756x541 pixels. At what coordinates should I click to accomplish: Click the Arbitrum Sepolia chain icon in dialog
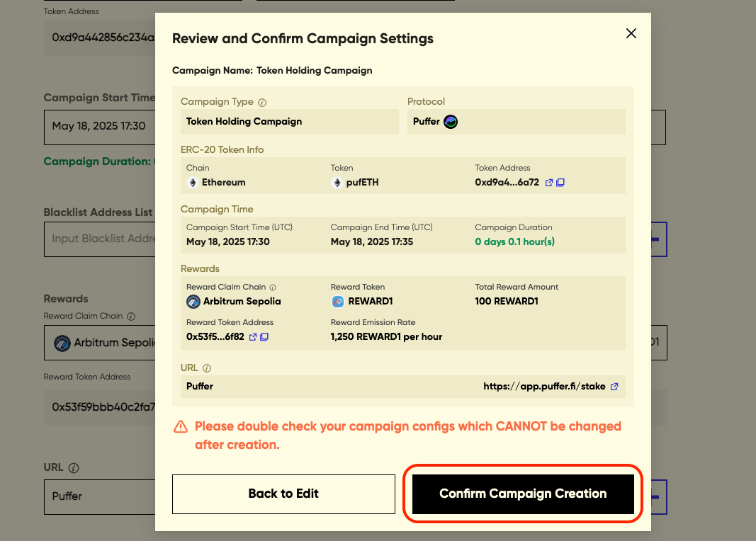click(x=193, y=302)
